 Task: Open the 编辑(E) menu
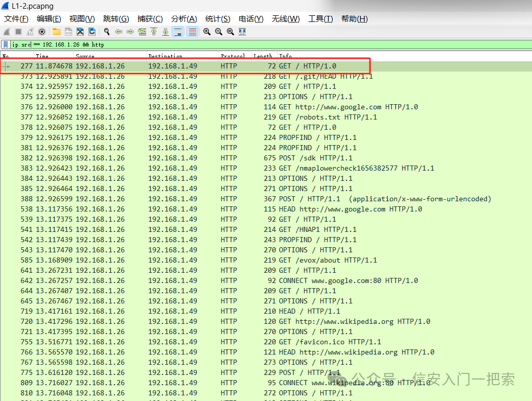click(49, 19)
